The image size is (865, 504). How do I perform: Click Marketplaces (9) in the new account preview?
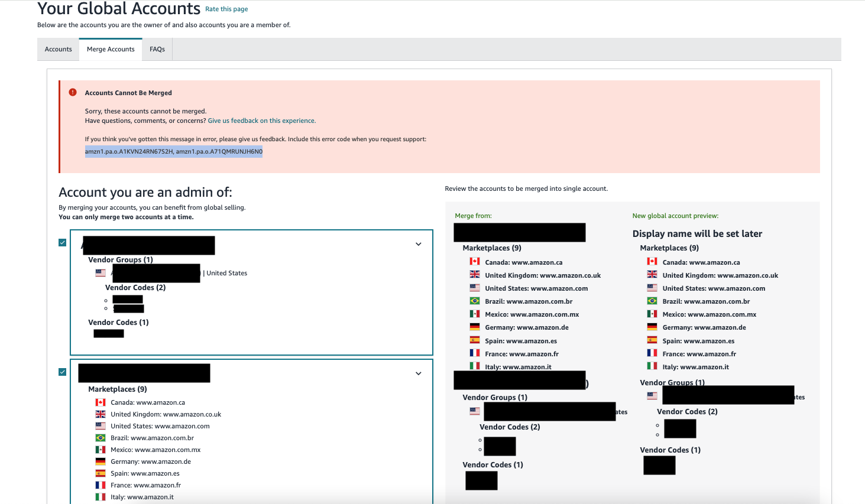[669, 248]
